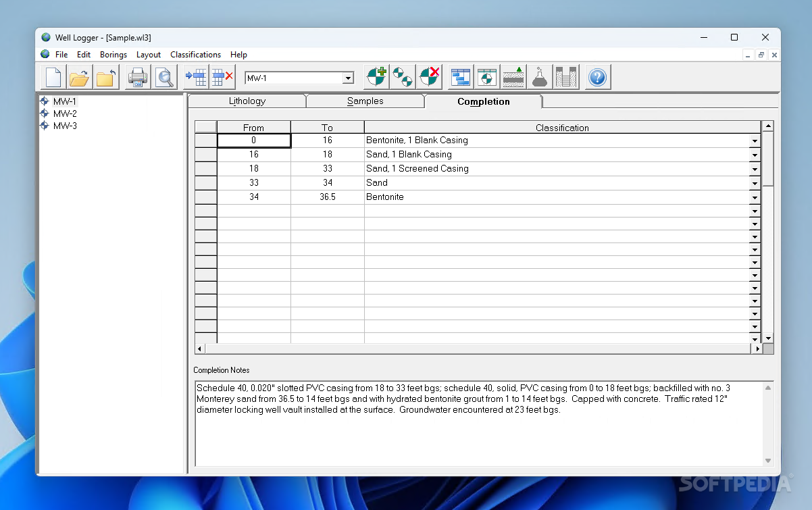Image resolution: width=812 pixels, height=510 pixels.
Task: Click the table's vertical scrollbar up arrow
Action: (768, 126)
